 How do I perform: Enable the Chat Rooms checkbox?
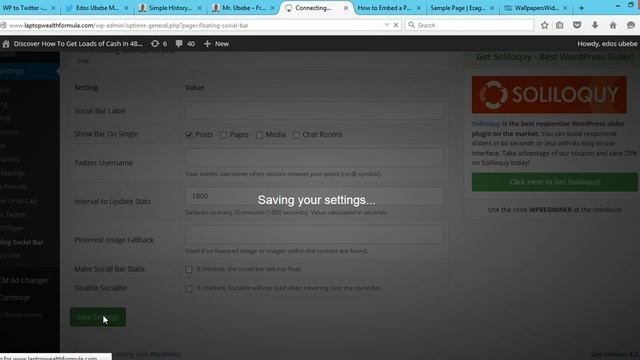296,135
